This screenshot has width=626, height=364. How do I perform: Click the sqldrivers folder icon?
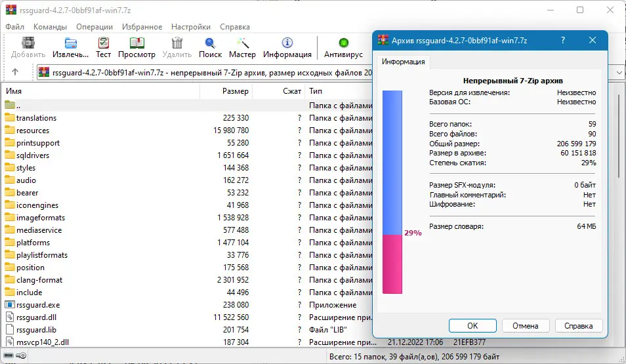tap(10, 155)
